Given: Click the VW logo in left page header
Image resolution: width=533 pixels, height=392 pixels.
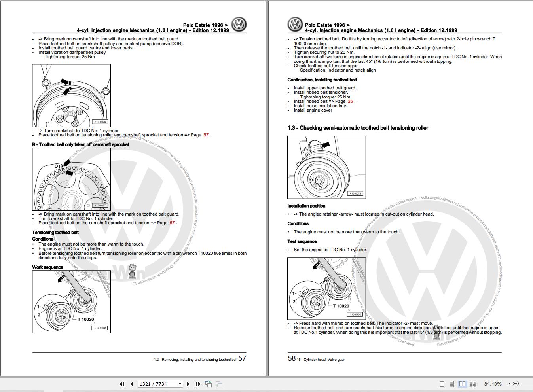Looking at the screenshot, I should [x=239, y=25].
